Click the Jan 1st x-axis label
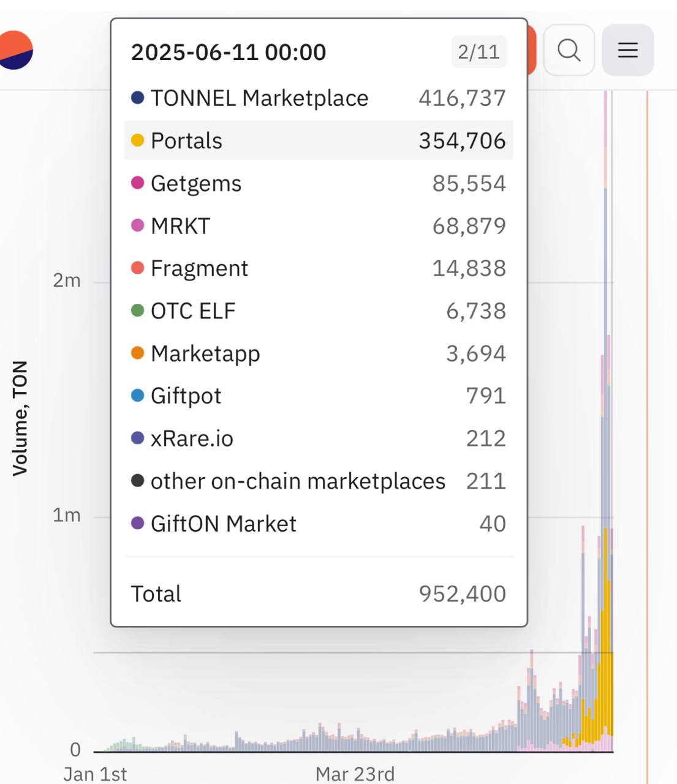The image size is (677, 784). pos(96,774)
